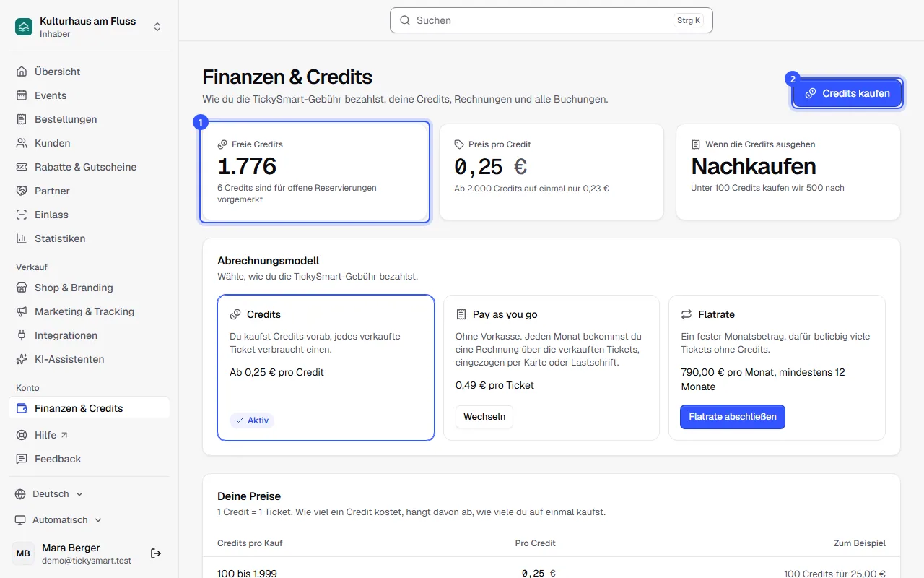Click the 'Pro Credit' column header
This screenshot has height=578, width=924.
(535, 543)
